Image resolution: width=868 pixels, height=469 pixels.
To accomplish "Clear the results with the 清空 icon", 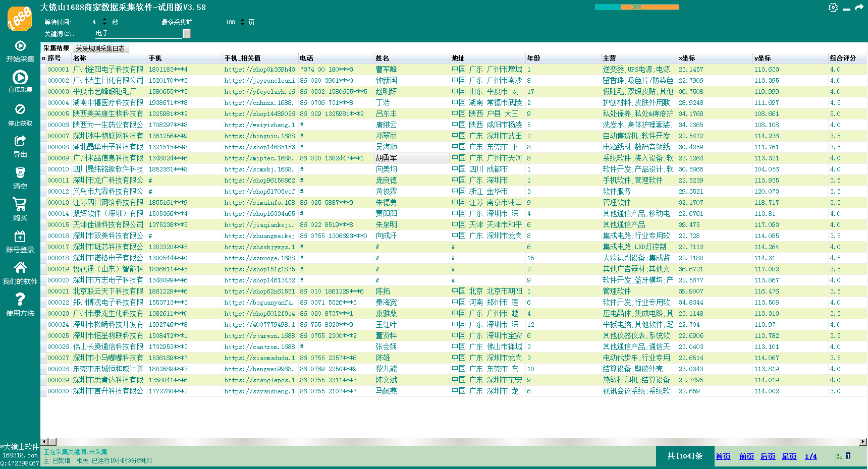I will pyautogui.click(x=20, y=173).
